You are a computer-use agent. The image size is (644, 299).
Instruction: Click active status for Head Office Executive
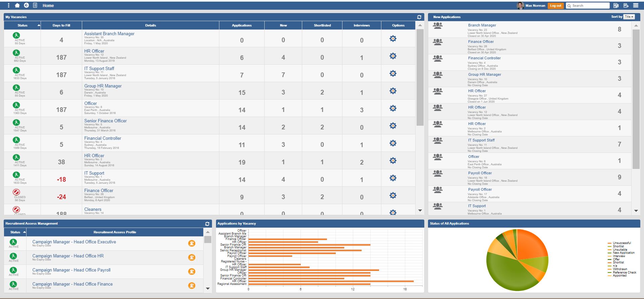pos(13,242)
